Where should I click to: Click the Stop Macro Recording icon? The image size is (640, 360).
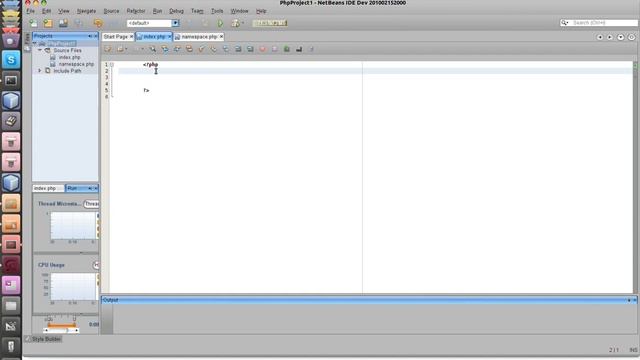pyautogui.click(x=275, y=49)
